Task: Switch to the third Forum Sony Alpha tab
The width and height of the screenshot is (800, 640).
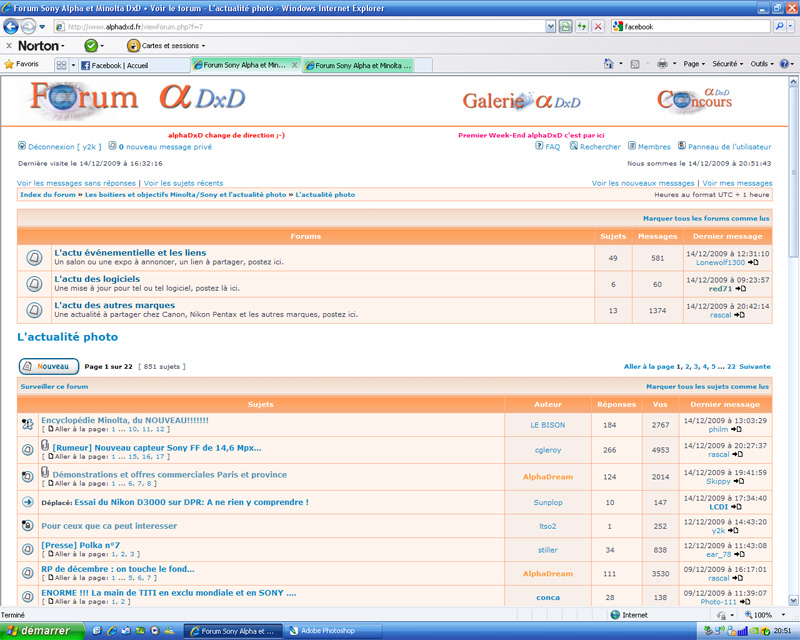Action: coord(364,66)
